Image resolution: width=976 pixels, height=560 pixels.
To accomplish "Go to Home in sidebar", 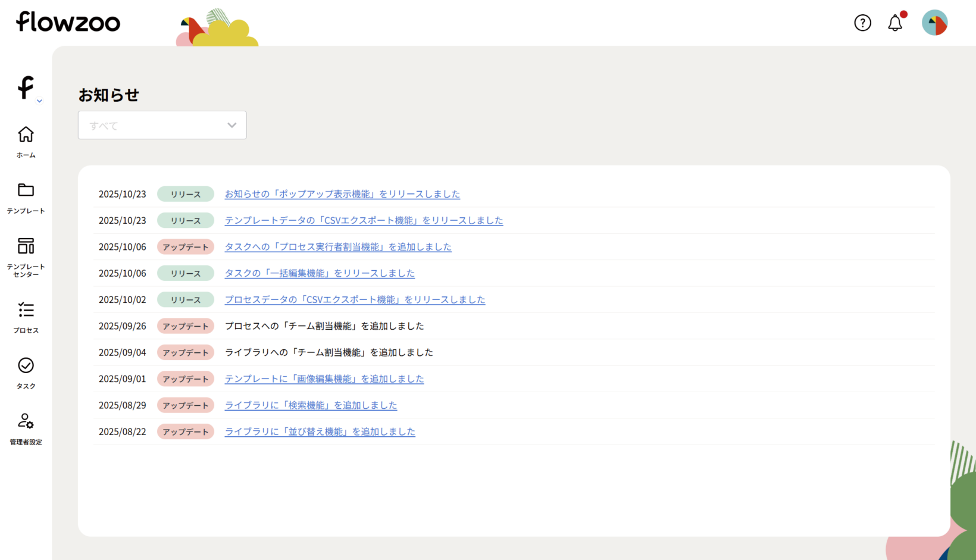I will point(26,142).
